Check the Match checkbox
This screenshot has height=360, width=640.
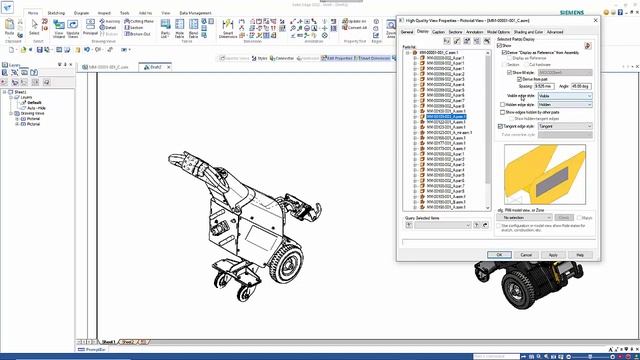coord(580,218)
